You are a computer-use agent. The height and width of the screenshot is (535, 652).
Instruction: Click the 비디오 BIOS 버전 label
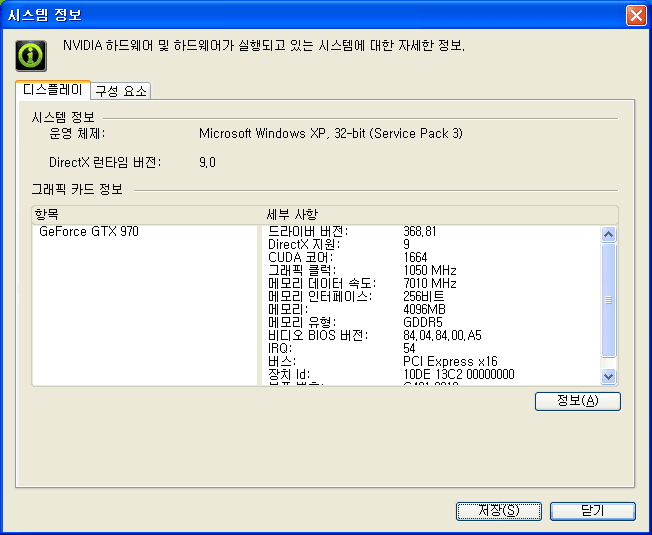point(318,335)
